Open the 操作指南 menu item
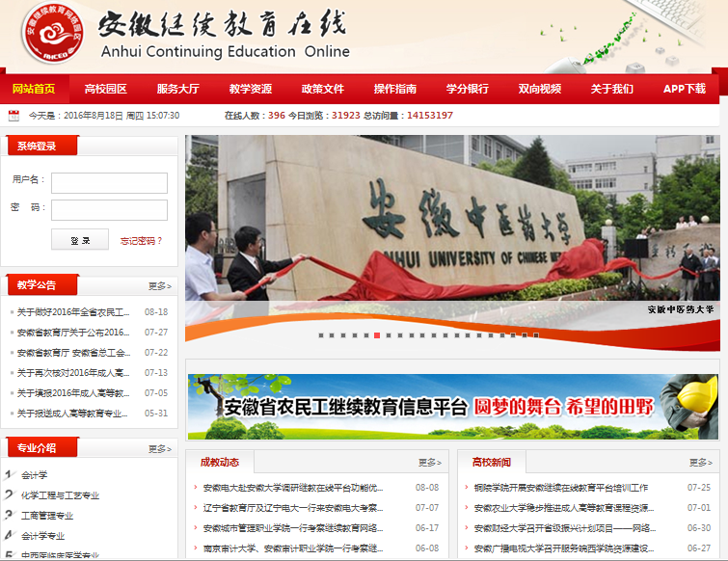This screenshot has width=728, height=561. click(395, 89)
